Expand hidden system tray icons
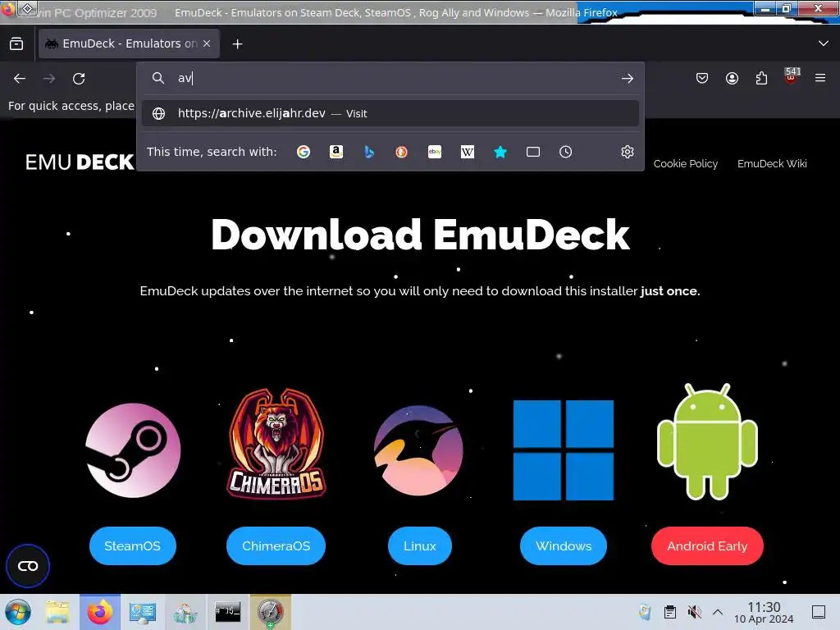Viewport: 840px width, 630px height. click(718, 612)
